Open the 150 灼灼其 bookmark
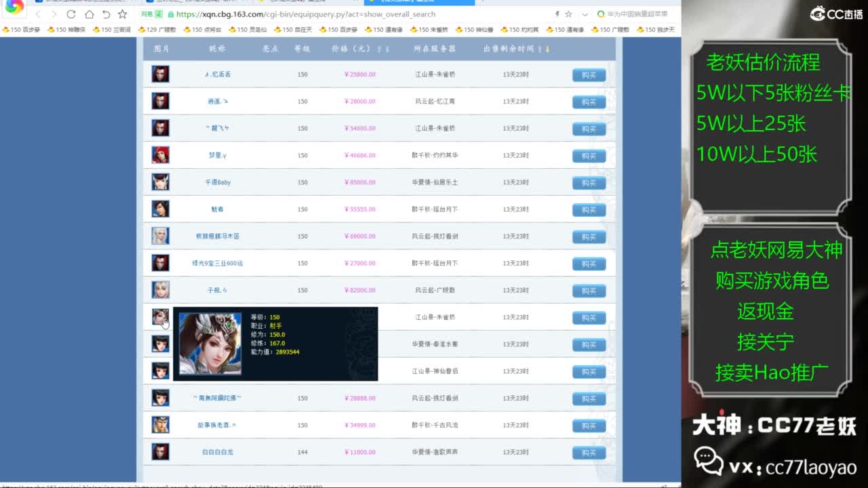Screen dimensions: 868x488 (x=519, y=30)
